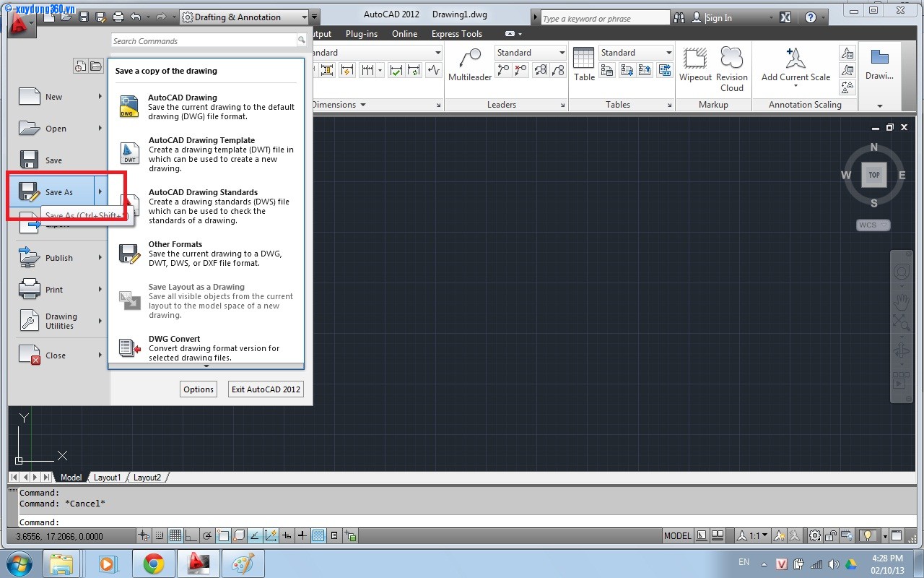Activate the Multileader tool

coord(469,64)
